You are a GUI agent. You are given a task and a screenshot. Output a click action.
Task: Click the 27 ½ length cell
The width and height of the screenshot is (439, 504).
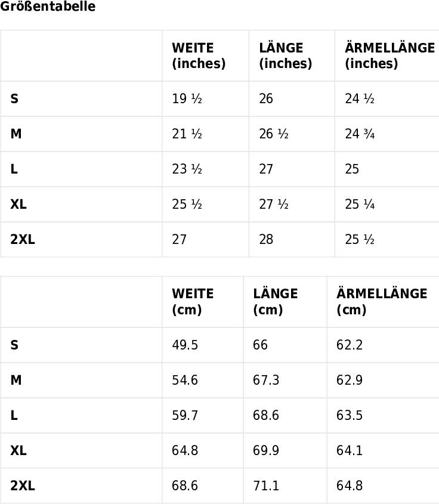[292, 205]
